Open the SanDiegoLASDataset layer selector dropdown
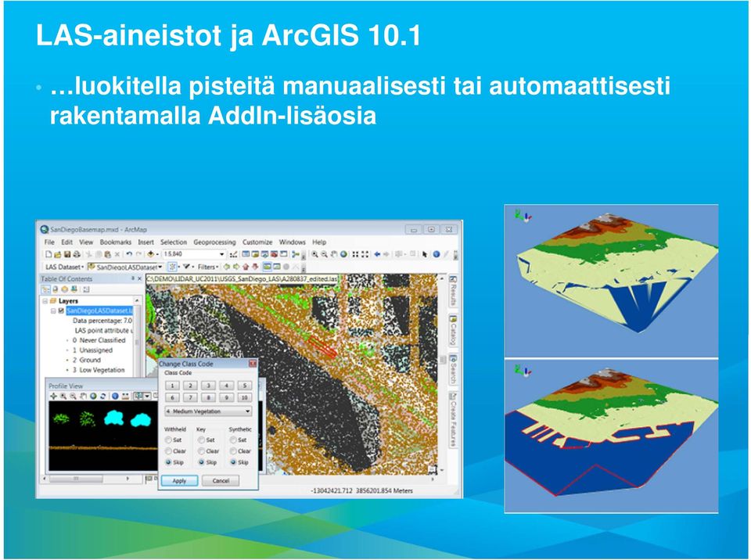 160,267
